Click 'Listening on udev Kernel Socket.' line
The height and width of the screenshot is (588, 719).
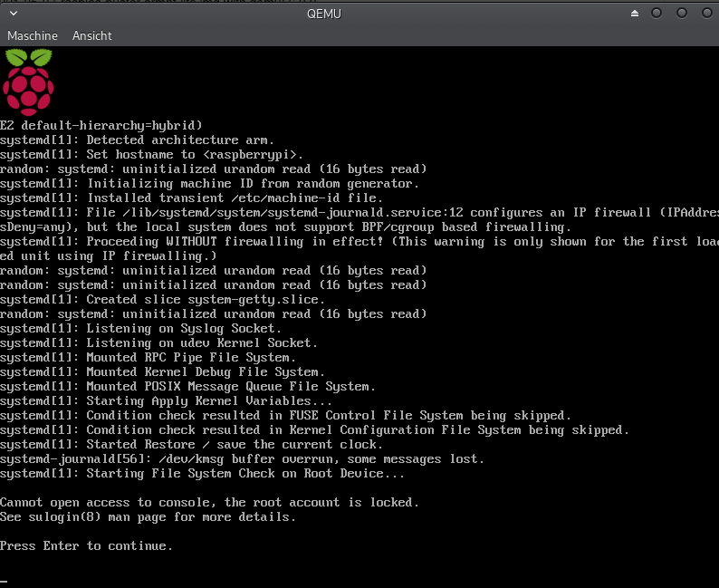[158, 343]
